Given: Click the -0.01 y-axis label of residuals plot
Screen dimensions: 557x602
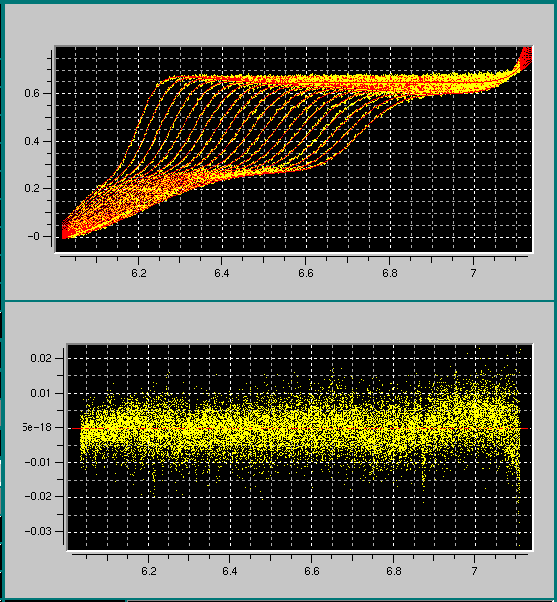Looking at the screenshot, I should point(38,462).
